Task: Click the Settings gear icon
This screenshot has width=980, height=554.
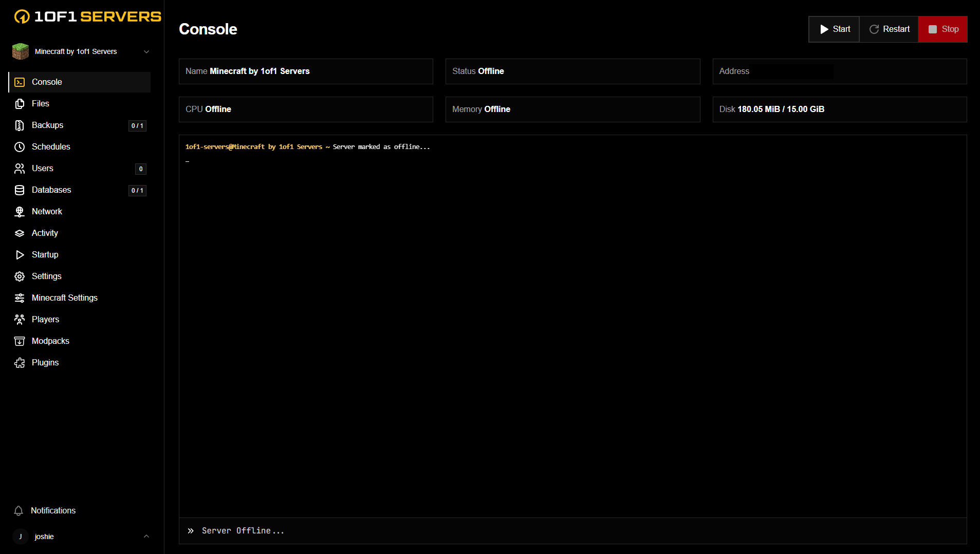Action: click(x=20, y=276)
